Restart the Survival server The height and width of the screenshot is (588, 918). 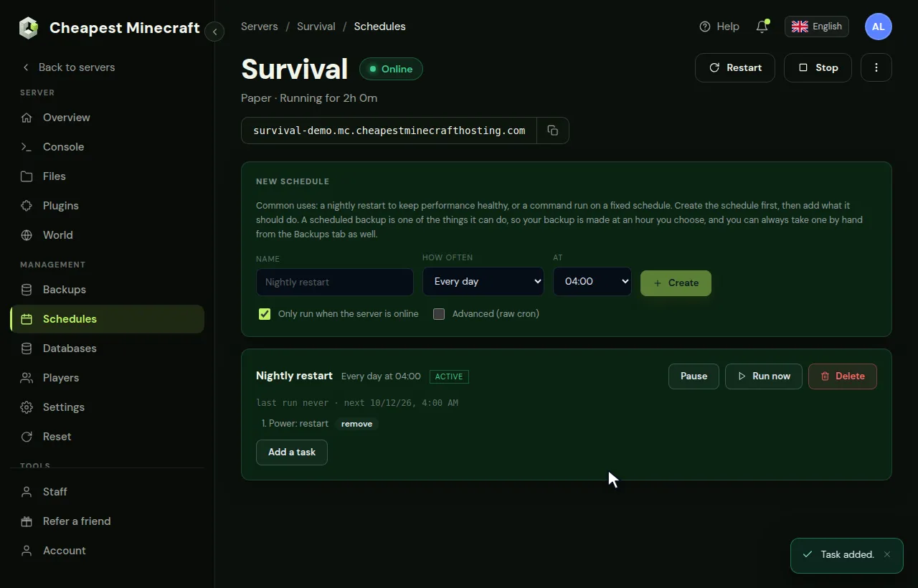[x=735, y=67]
